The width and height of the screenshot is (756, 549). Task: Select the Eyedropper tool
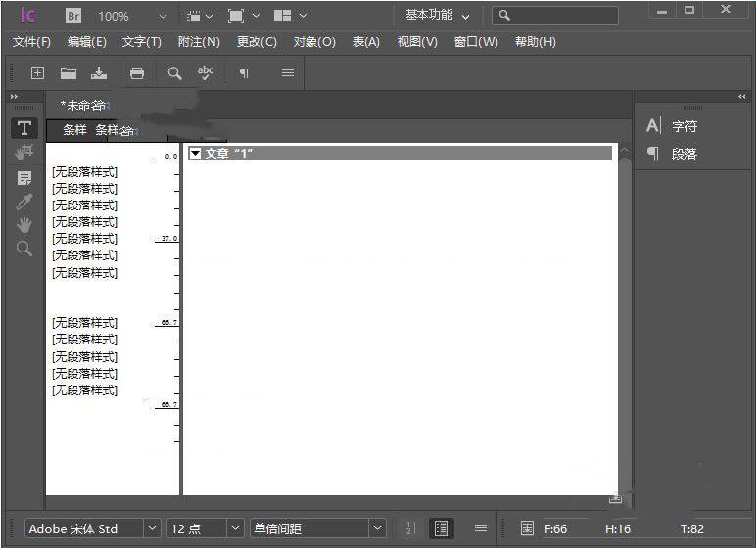[x=24, y=202]
